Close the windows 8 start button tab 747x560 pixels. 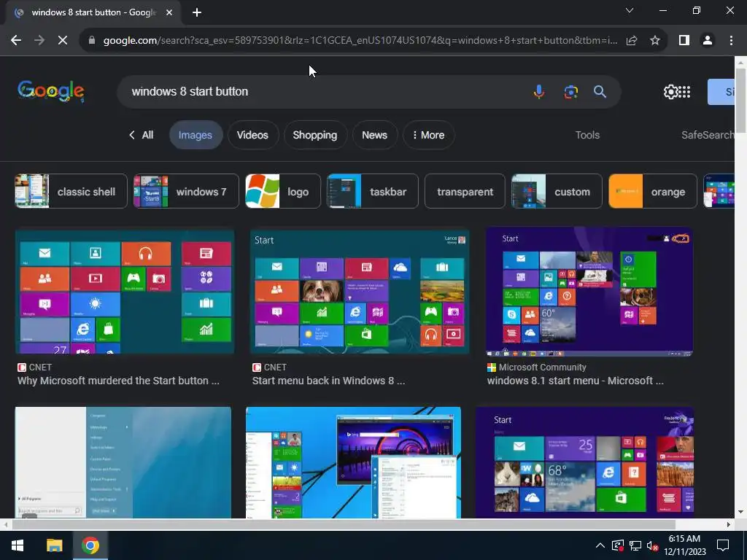169,12
